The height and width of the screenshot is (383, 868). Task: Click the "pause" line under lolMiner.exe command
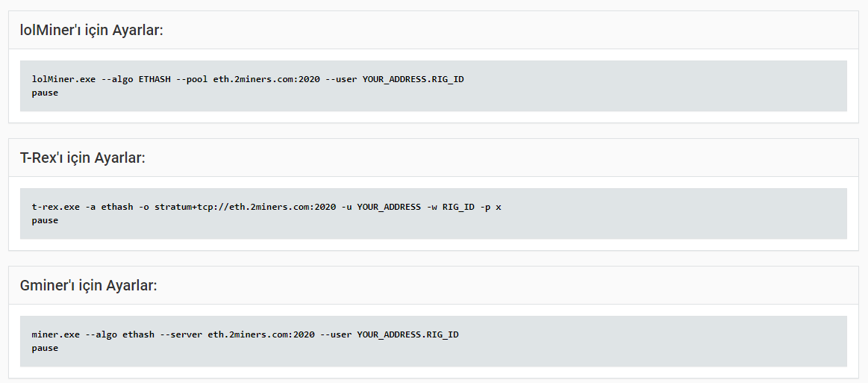point(45,93)
